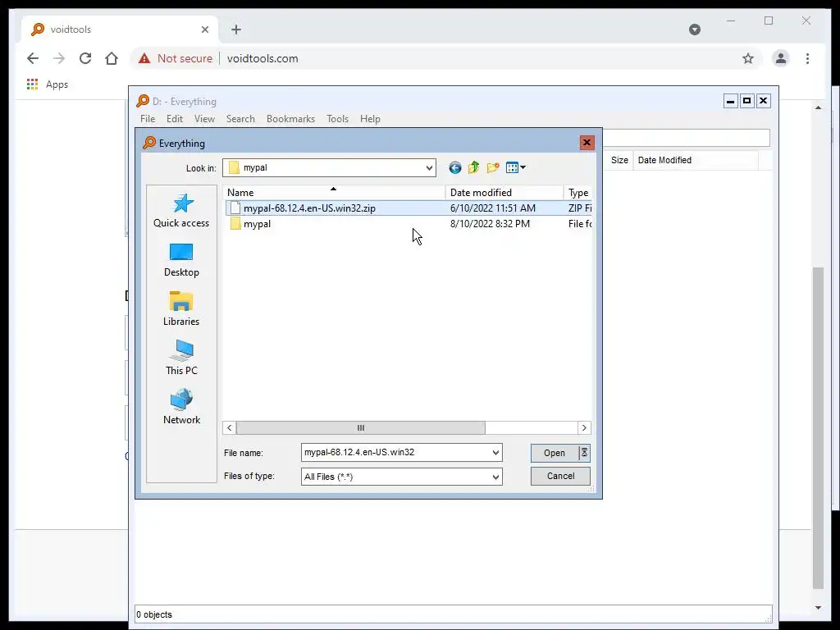Select the mypal-68.12.4.en-US.win32.zip file
Image resolution: width=840 pixels, height=630 pixels.
tap(309, 208)
